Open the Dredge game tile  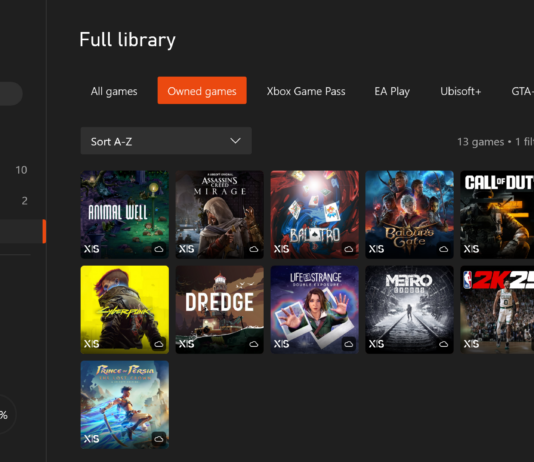pyautogui.click(x=220, y=309)
